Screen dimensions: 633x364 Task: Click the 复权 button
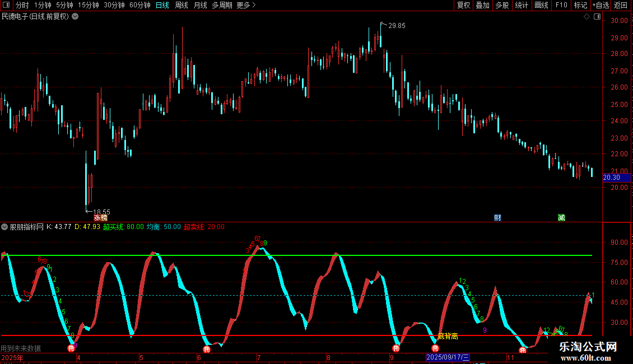pyautogui.click(x=463, y=6)
